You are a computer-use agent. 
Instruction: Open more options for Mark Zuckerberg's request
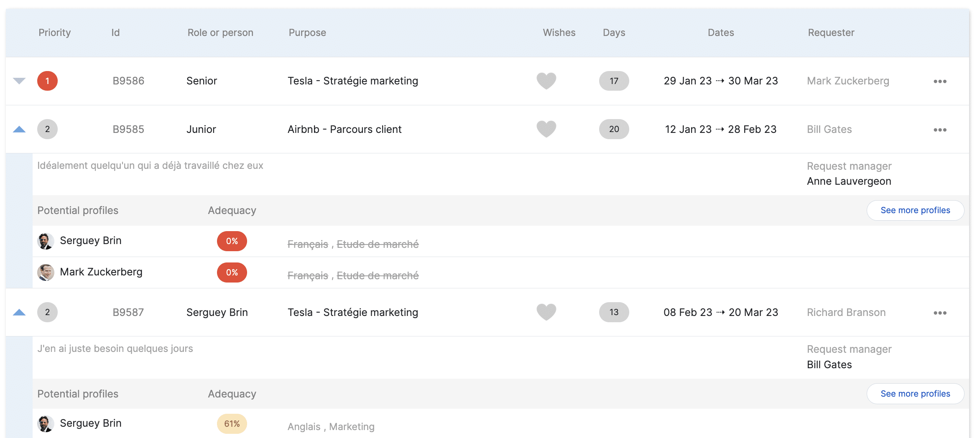coord(940,81)
